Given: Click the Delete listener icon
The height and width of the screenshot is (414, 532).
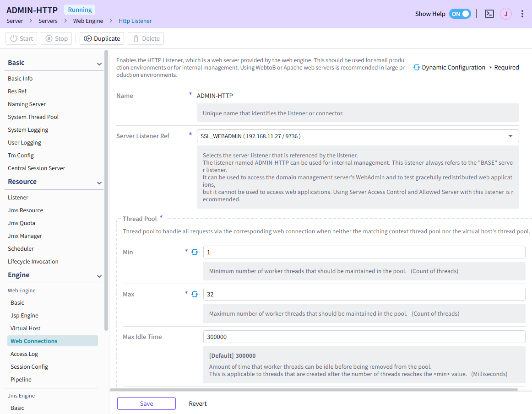Looking at the screenshot, I should (x=146, y=38).
